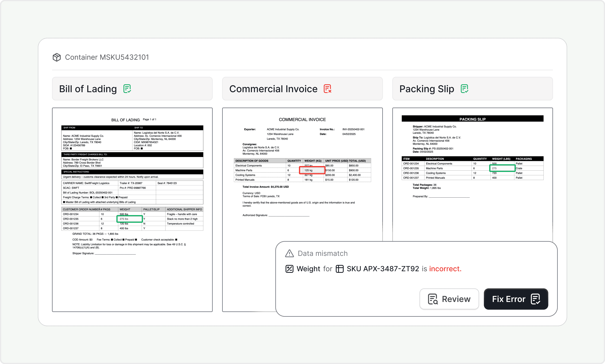Click the Weight field icon in mismatch message
Image resolution: width=605 pixels, height=364 pixels.
289,269
